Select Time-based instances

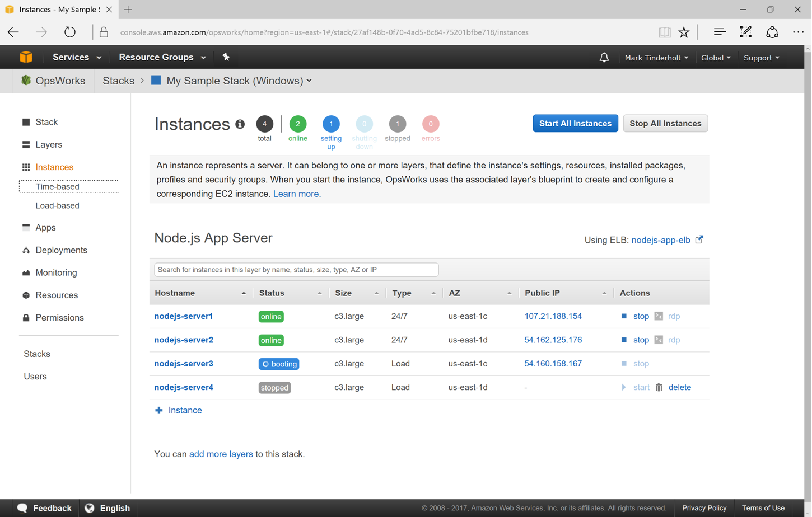tap(57, 186)
